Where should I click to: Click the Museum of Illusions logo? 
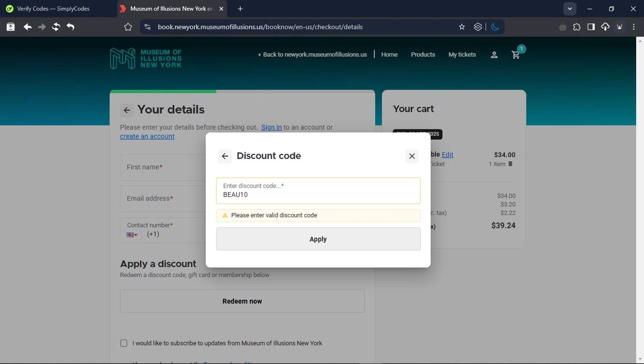146,58
